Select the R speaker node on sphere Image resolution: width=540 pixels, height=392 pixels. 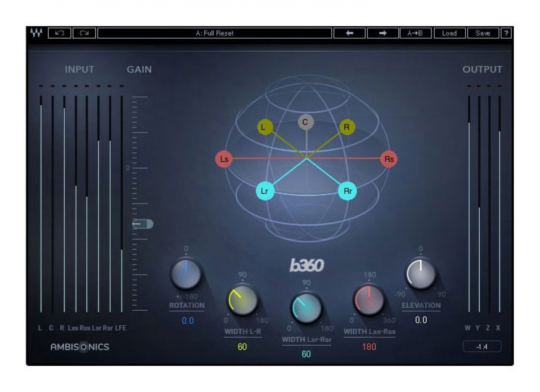click(347, 127)
